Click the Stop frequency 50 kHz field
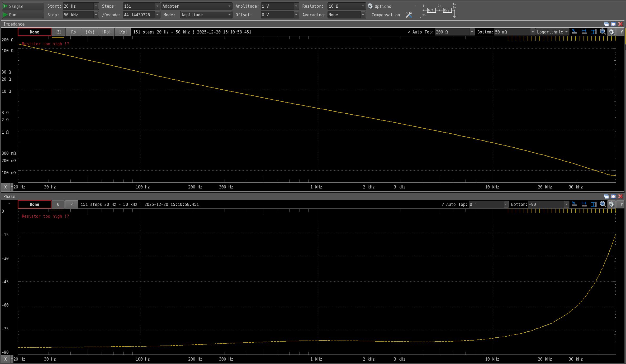Screen dimensions: 626x364 pos(78,15)
